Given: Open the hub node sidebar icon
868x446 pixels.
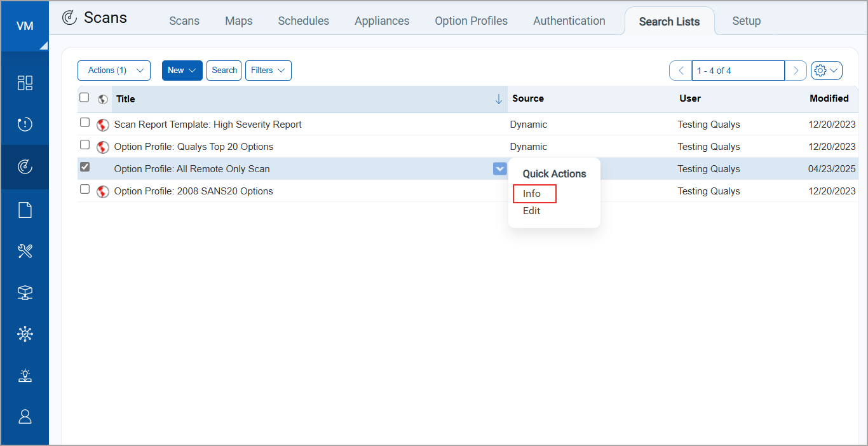Looking at the screenshot, I should click(x=25, y=334).
